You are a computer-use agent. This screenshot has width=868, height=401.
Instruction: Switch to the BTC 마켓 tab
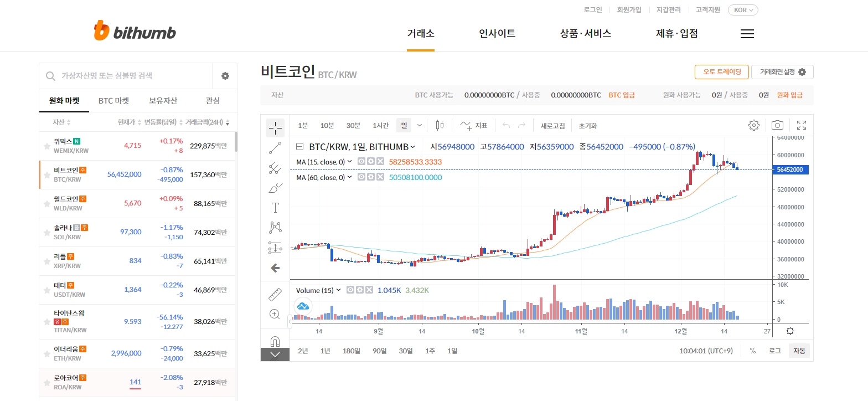(113, 101)
